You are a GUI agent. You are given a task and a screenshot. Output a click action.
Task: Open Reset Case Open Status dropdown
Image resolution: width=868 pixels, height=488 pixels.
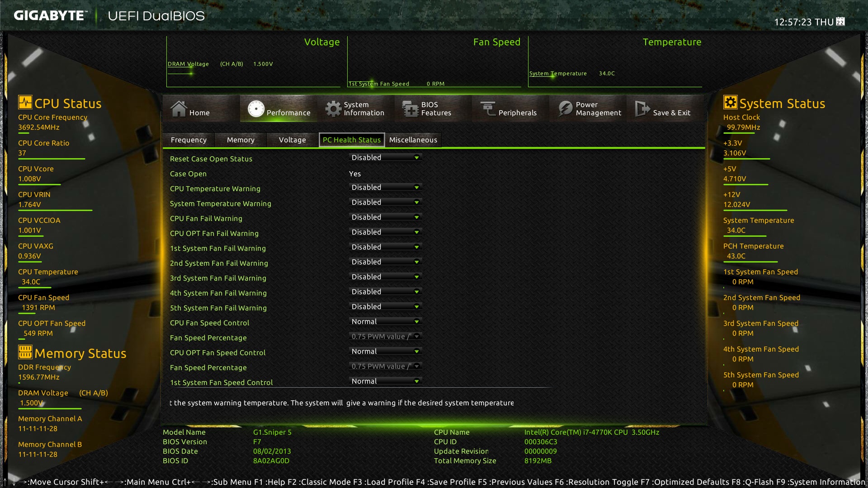[386, 157]
